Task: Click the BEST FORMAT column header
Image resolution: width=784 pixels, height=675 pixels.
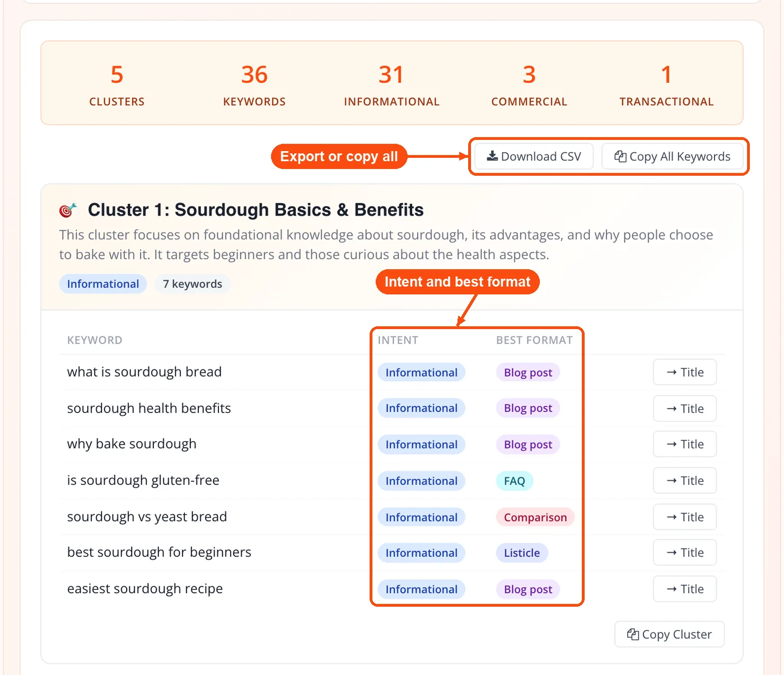Action: [534, 340]
